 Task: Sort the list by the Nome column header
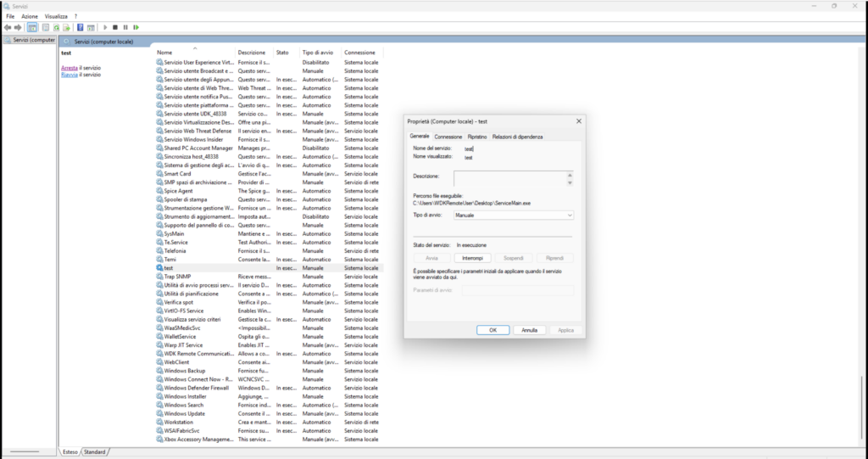195,52
